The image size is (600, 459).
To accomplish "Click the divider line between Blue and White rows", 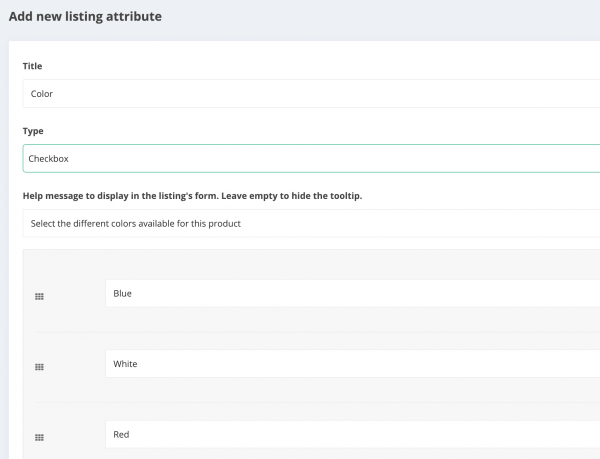I will click(318, 332).
